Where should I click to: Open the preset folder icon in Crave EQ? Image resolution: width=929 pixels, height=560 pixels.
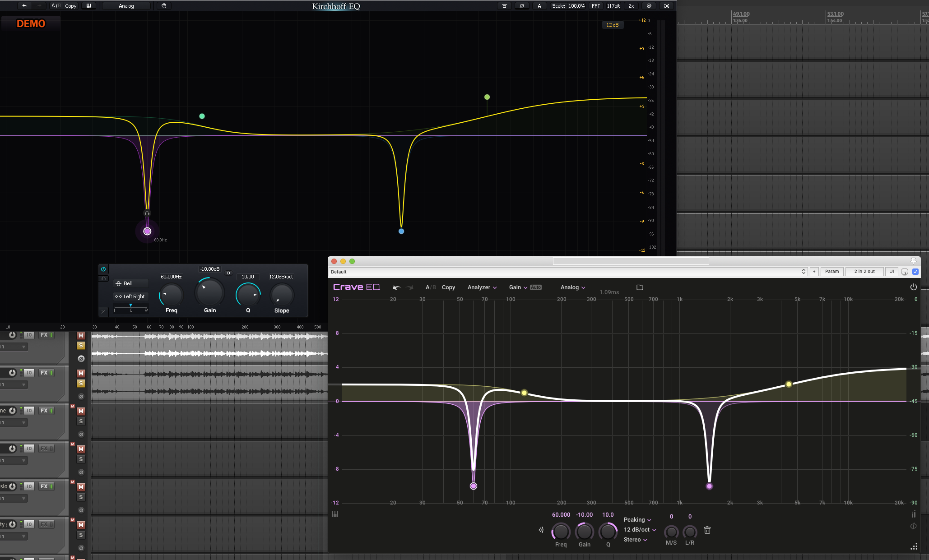pyautogui.click(x=640, y=287)
